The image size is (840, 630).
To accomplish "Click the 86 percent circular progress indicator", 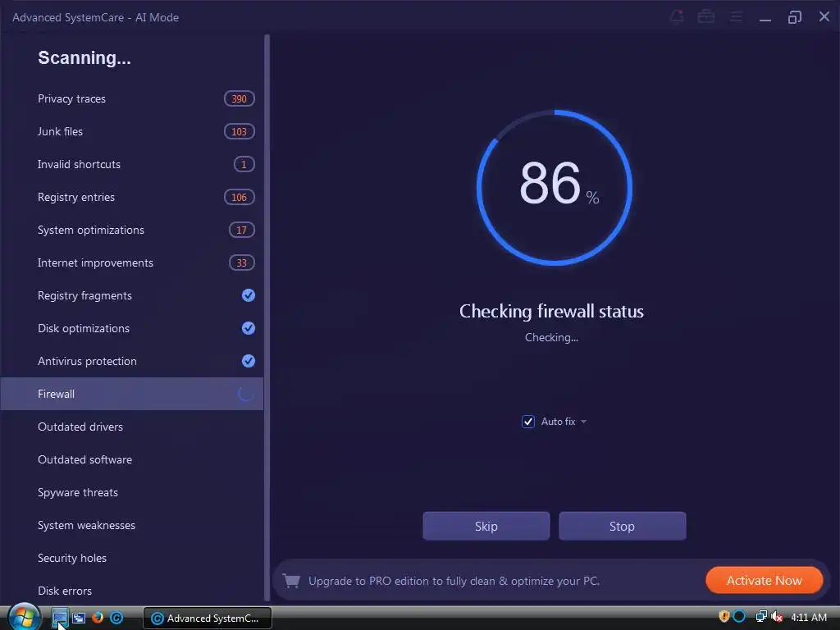I will [x=554, y=188].
